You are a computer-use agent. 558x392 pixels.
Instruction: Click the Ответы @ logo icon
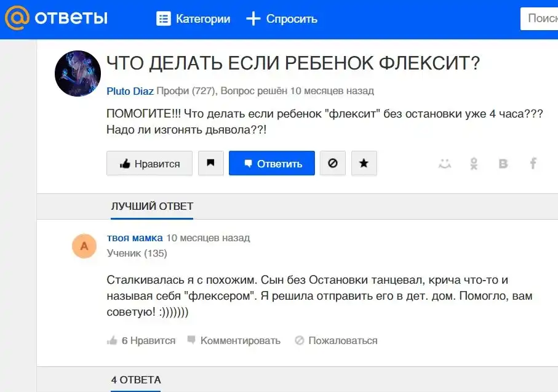pos(17,18)
